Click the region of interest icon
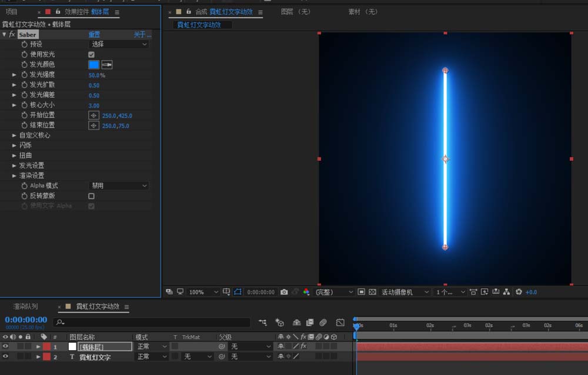This screenshot has width=588, height=375. point(361,292)
